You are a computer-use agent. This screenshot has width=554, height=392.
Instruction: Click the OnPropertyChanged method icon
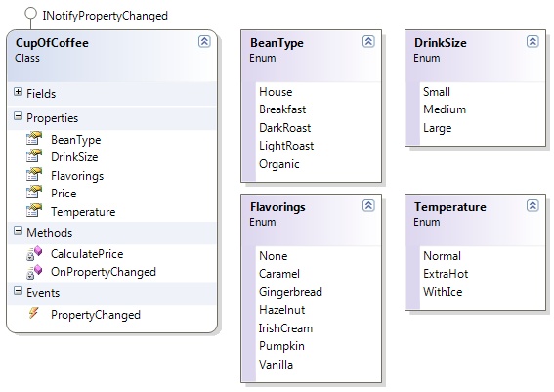(x=34, y=272)
